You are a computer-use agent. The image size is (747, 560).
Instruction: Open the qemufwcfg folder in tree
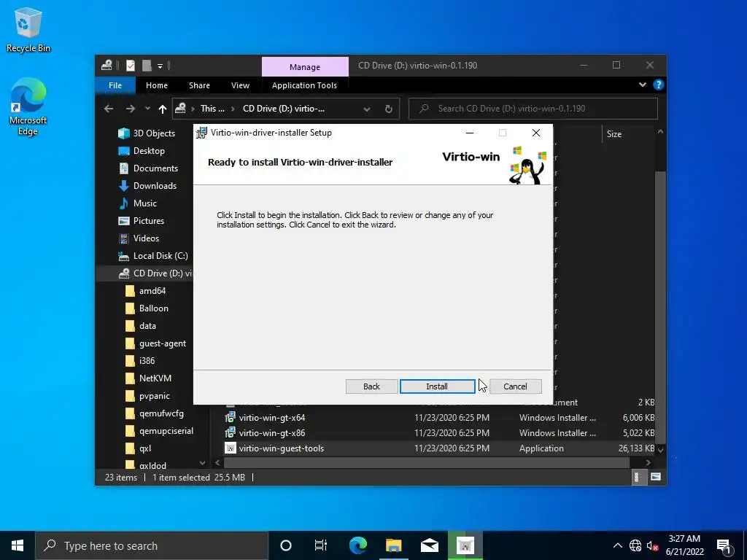155,413
